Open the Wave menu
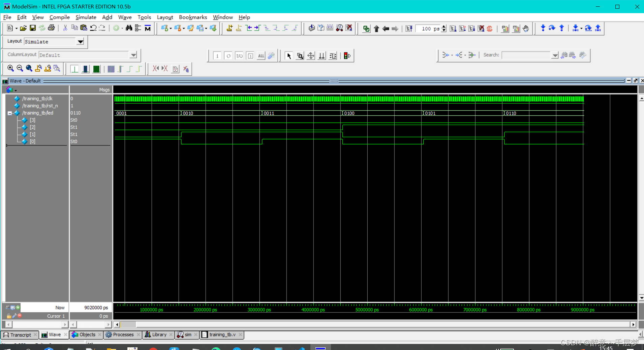Viewport: 644px width, 350px height. click(125, 17)
